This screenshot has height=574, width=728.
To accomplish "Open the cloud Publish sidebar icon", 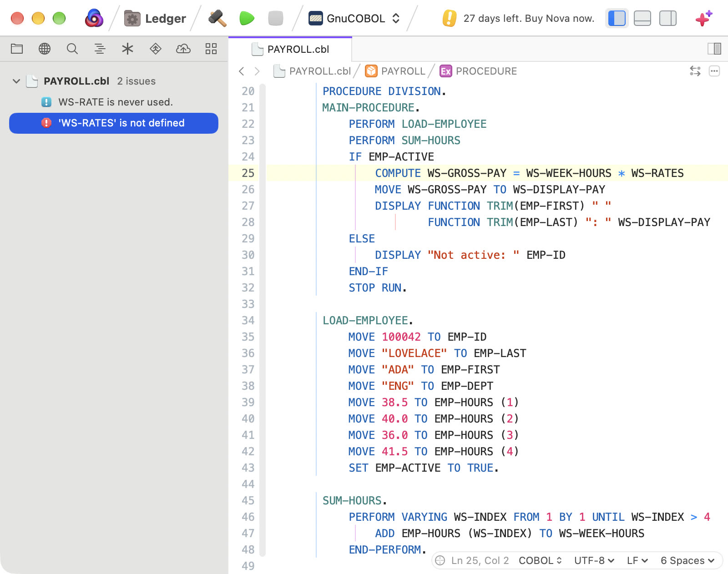I will [x=183, y=49].
